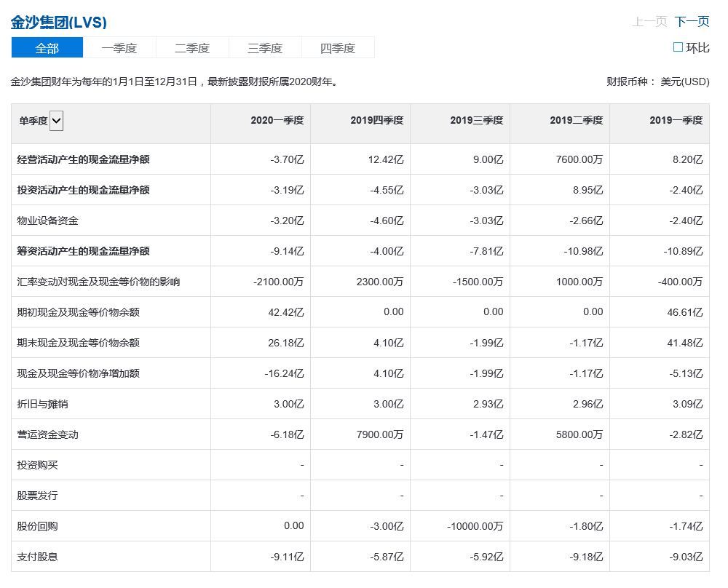The height and width of the screenshot is (588, 728).
Task: Click the 美元(USD) currency label
Action: 685,82
